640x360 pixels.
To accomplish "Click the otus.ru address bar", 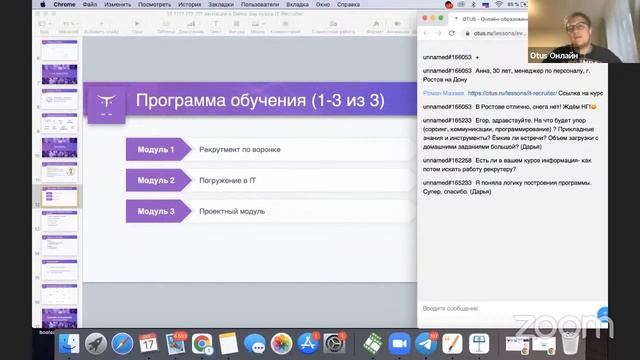I will coord(495,33).
